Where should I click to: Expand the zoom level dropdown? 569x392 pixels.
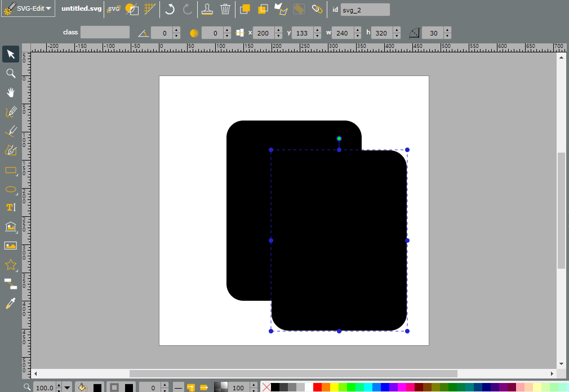[x=67, y=387]
